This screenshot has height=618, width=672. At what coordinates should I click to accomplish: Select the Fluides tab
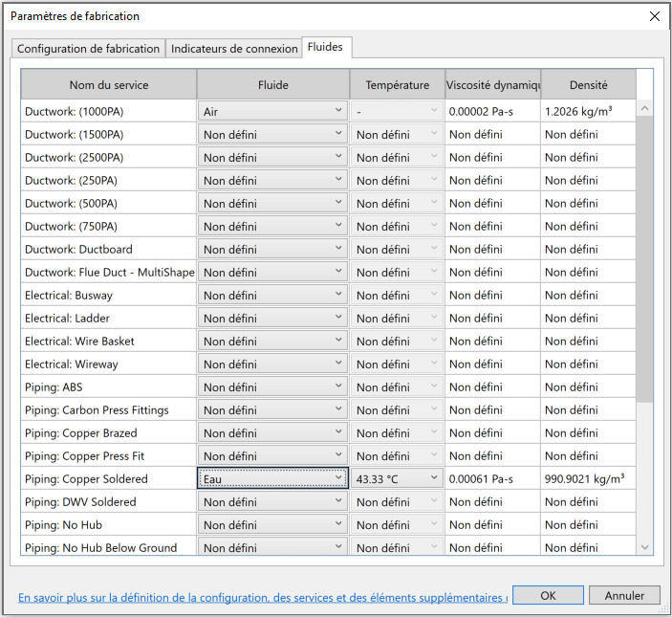point(325,47)
